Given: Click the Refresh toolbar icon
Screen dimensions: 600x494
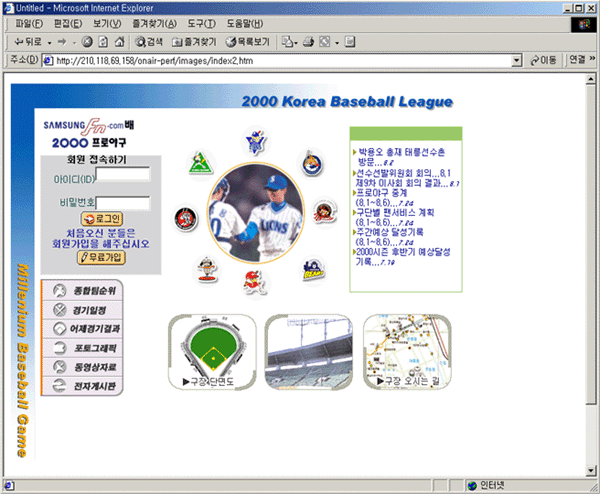Looking at the screenshot, I should (x=103, y=42).
